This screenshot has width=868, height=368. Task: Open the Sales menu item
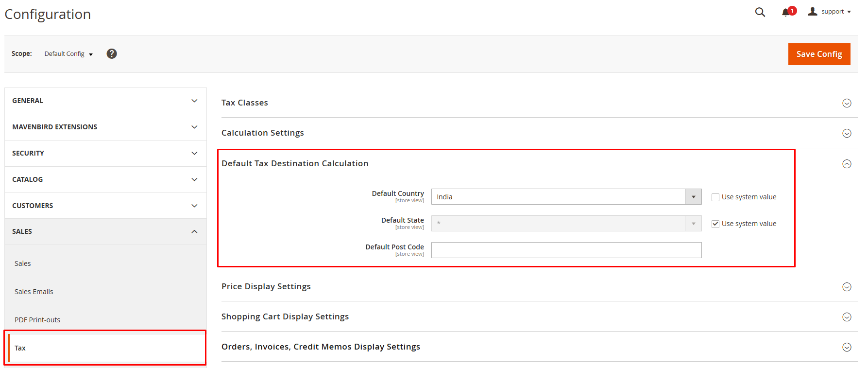coord(22,263)
